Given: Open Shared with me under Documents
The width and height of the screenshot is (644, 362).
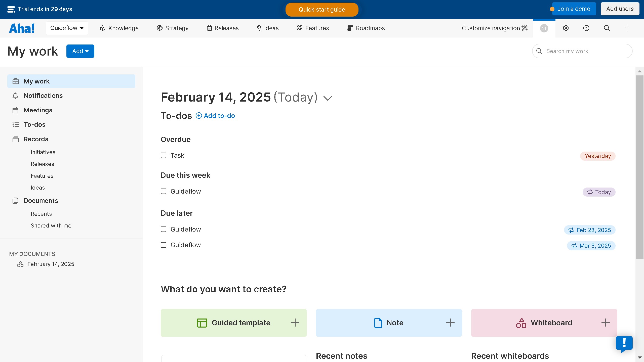Looking at the screenshot, I should 51,225.
